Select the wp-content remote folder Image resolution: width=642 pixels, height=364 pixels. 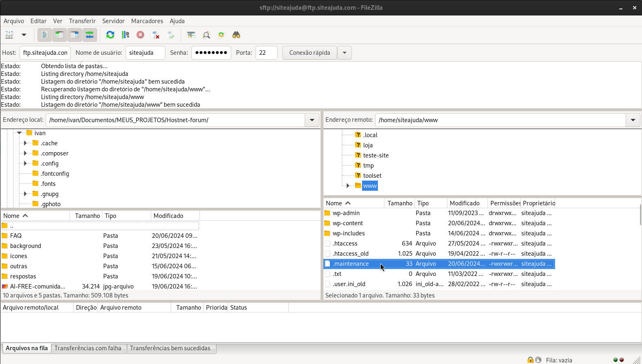point(439,223)
